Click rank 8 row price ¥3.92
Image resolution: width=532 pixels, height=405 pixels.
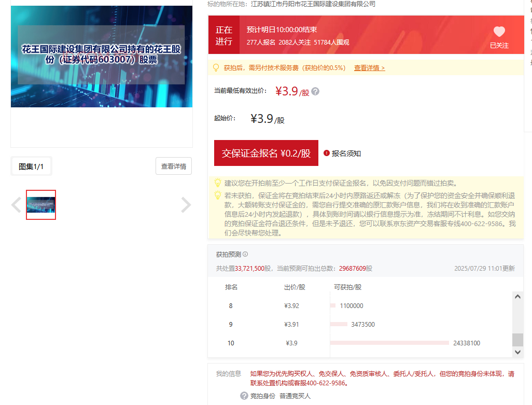tap(291, 305)
